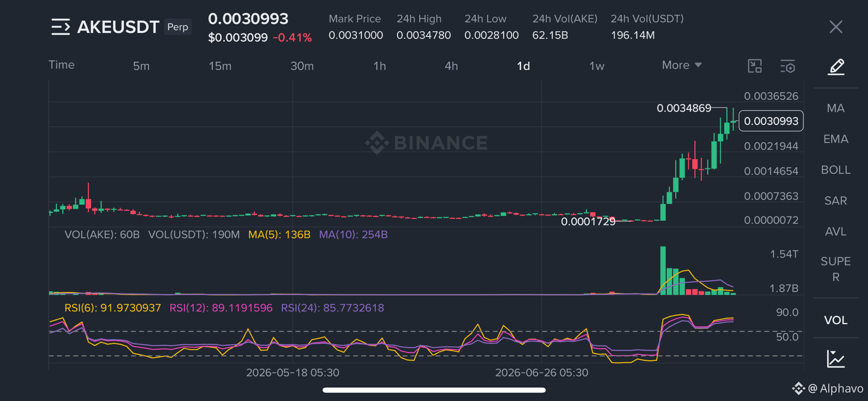868x401 pixels.
Task: Tap the Perp contract badge
Action: 178,27
